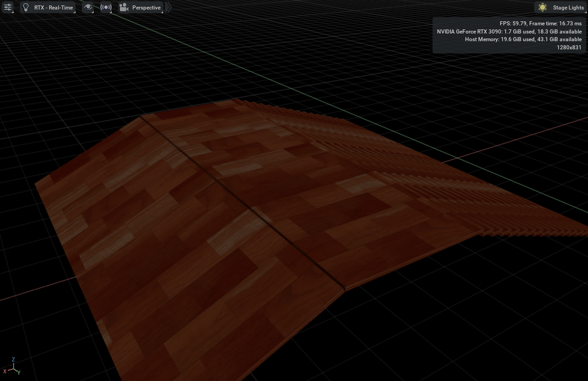The height and width of the screenshot is (381, 588).
Task: Open the Perspective camera menu
Action: (x=140, y=7)
